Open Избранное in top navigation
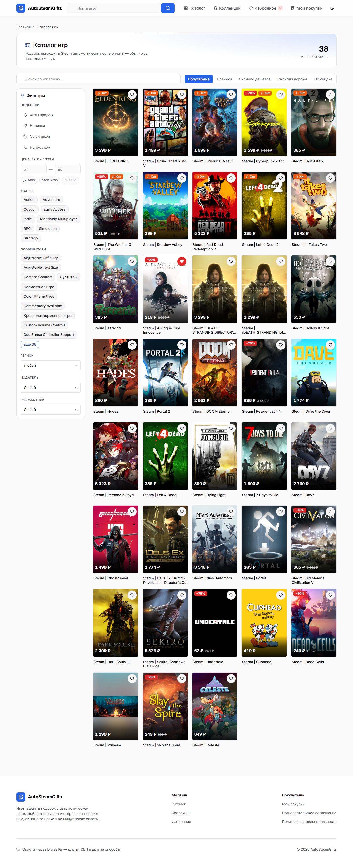353x868 pixels. [x=265, y=8]
